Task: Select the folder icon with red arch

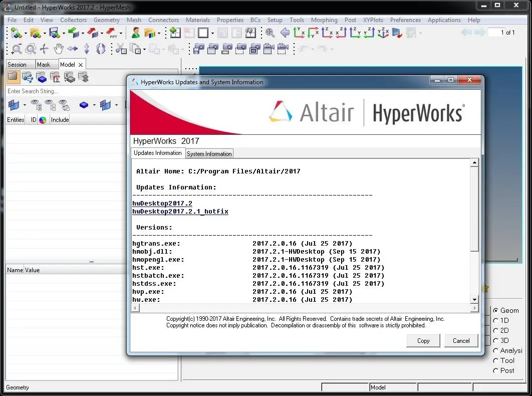Action: click(x=55, y=77)
